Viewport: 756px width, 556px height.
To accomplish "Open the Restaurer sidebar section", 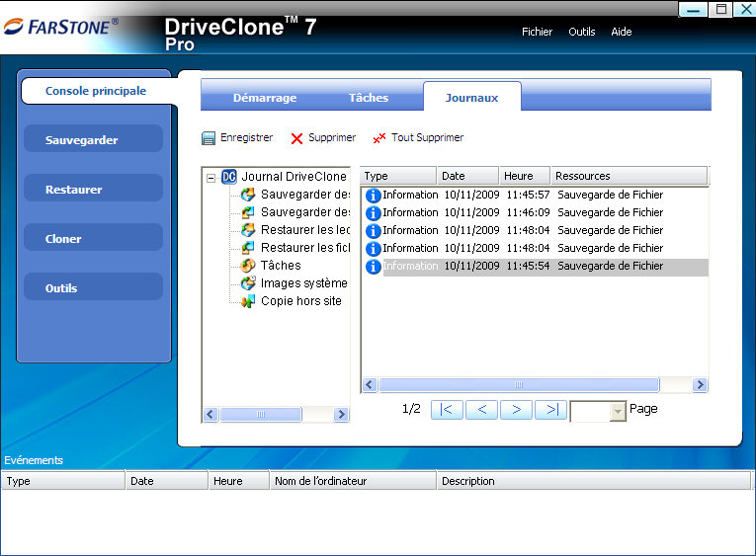I will 93,189.
